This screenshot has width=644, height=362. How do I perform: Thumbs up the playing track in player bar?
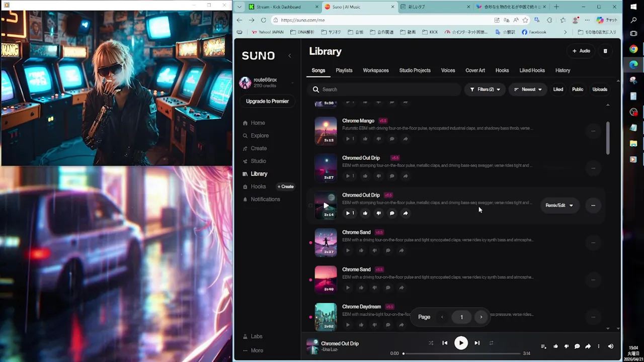tap(555, 346)
